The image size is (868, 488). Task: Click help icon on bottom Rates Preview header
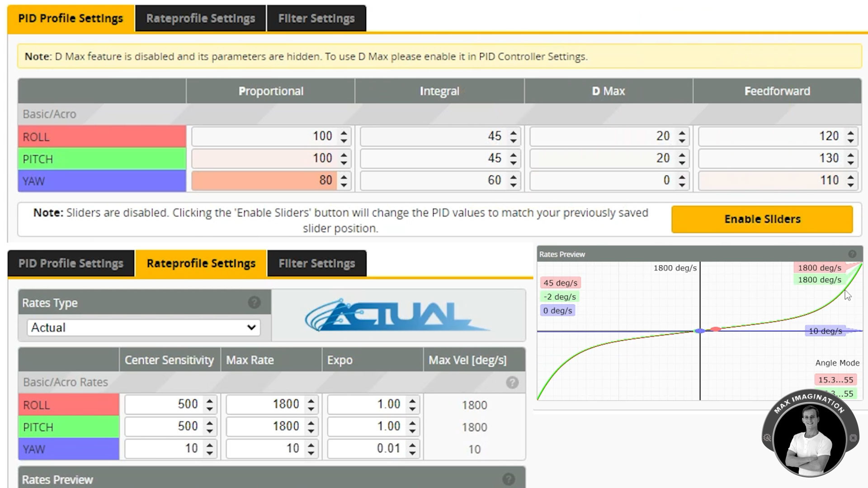coord(508,479)
